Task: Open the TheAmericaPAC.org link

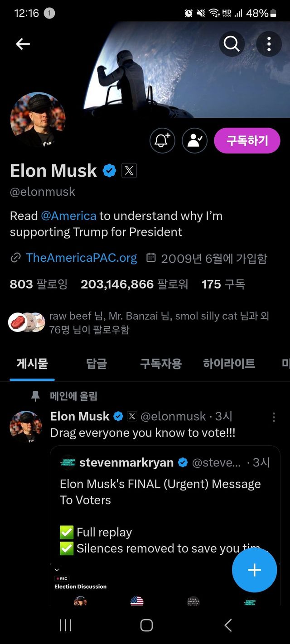Action: [82, 257]
